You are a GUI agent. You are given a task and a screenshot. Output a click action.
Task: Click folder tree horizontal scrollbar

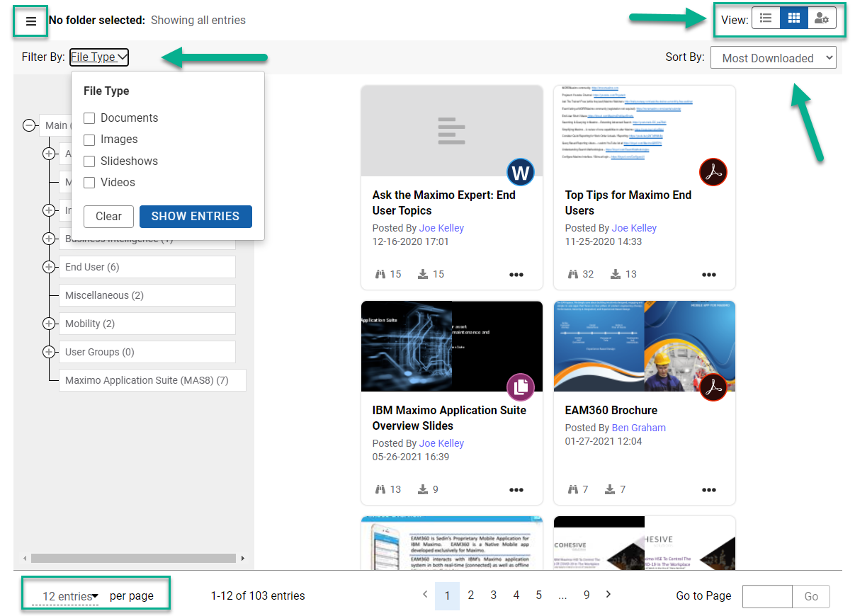[x=133, y=559]
